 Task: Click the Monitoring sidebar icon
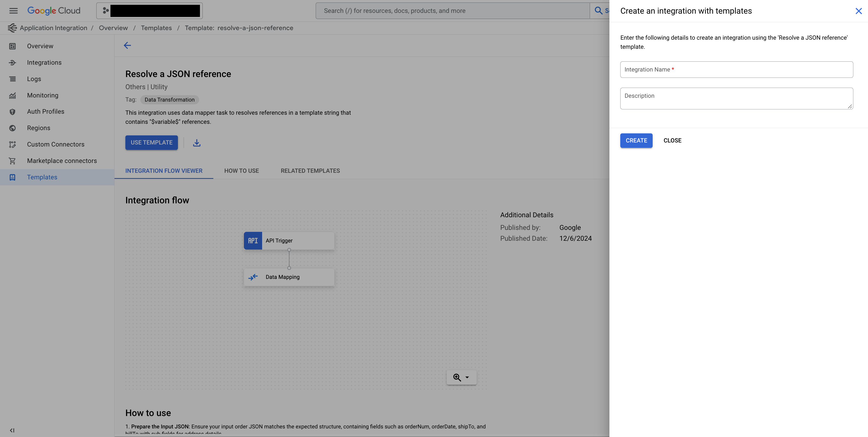click(12, 95)
